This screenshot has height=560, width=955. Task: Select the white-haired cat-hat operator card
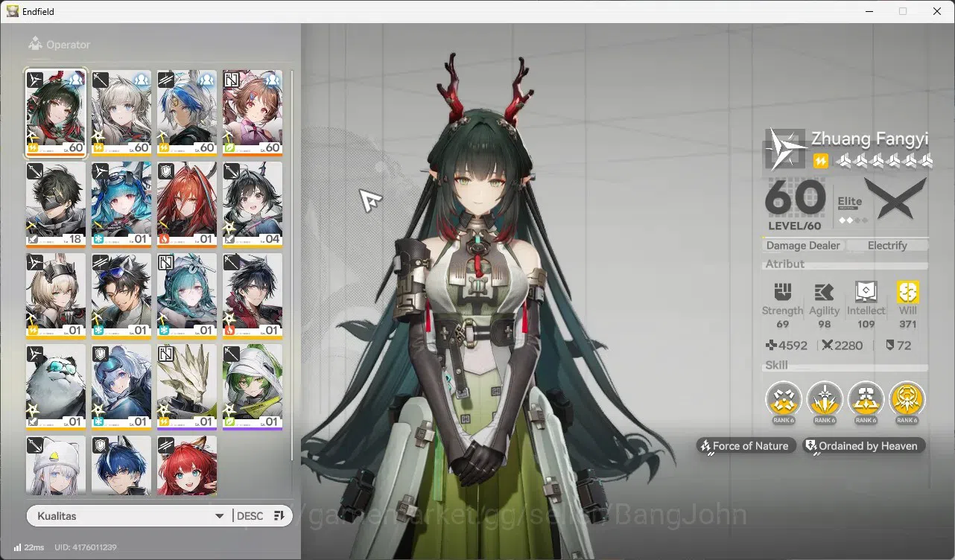[x=56, y=465]
